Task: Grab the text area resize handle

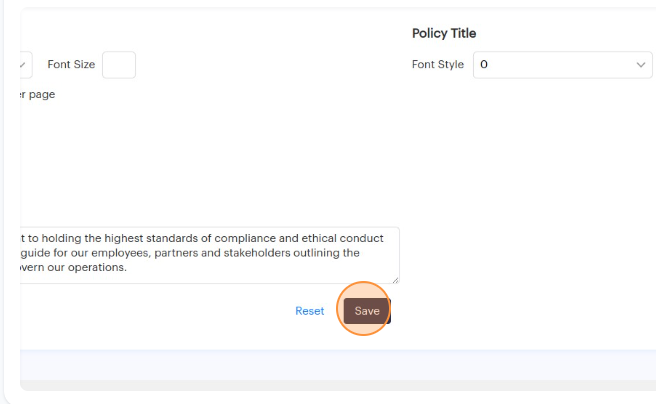Action: pyautogui.click(x=395, y=279)
